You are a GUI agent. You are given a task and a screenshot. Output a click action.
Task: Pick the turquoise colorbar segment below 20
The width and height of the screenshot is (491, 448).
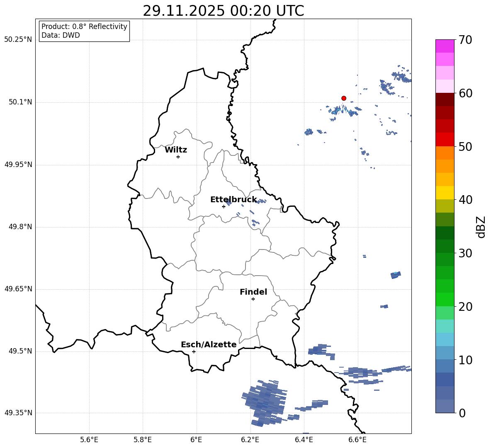(445, 326)
